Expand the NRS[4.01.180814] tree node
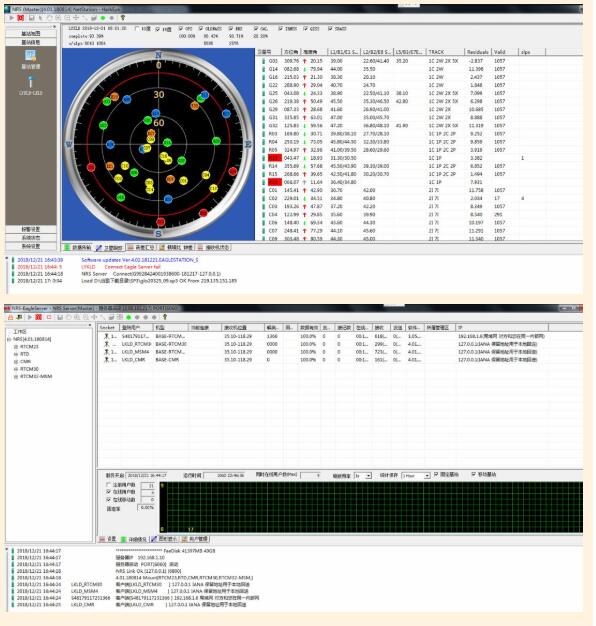The image size is (596, 626). coord(9,339)
